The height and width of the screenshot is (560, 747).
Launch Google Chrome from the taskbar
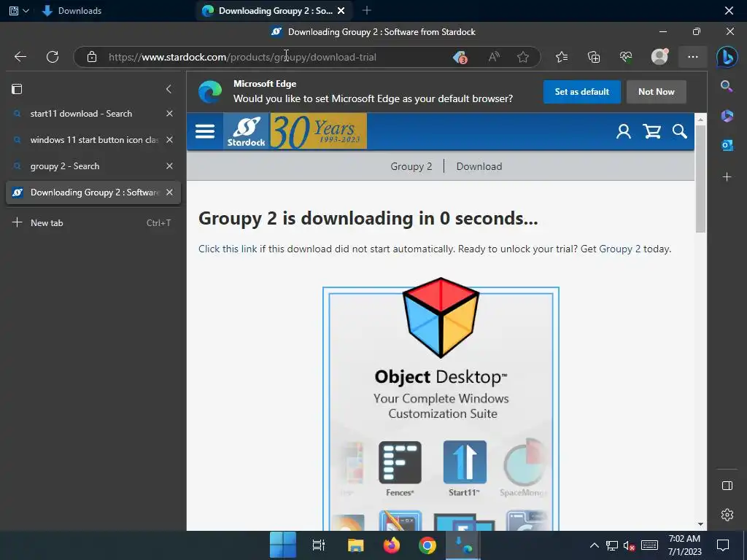tap(427, 545)
